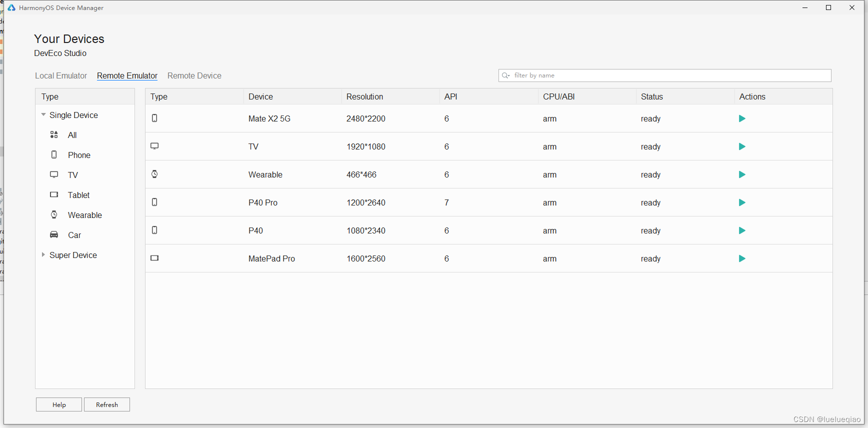Click arm CPU value in TV row
The height and width of the screenshot is (428, 868).
[550, 146]
